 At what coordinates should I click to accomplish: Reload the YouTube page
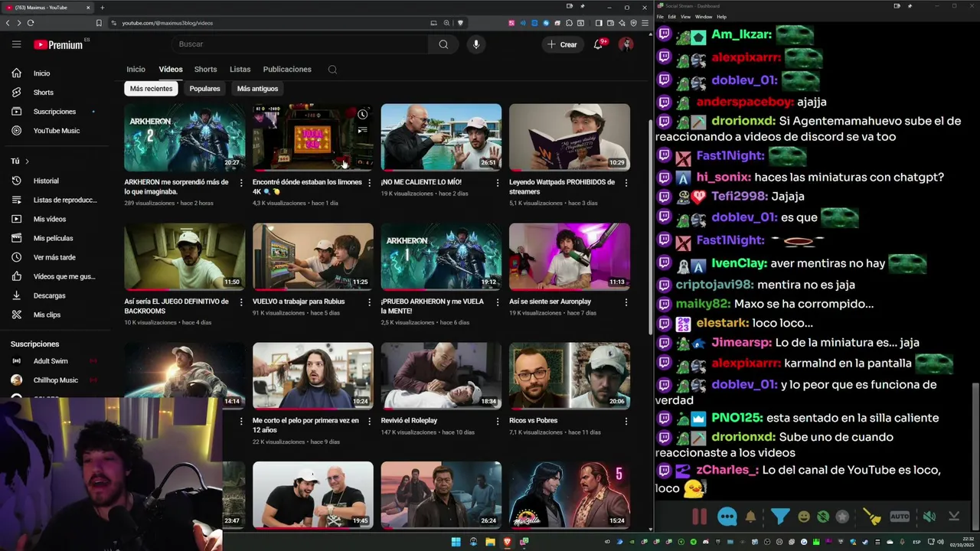coord(31,23)
